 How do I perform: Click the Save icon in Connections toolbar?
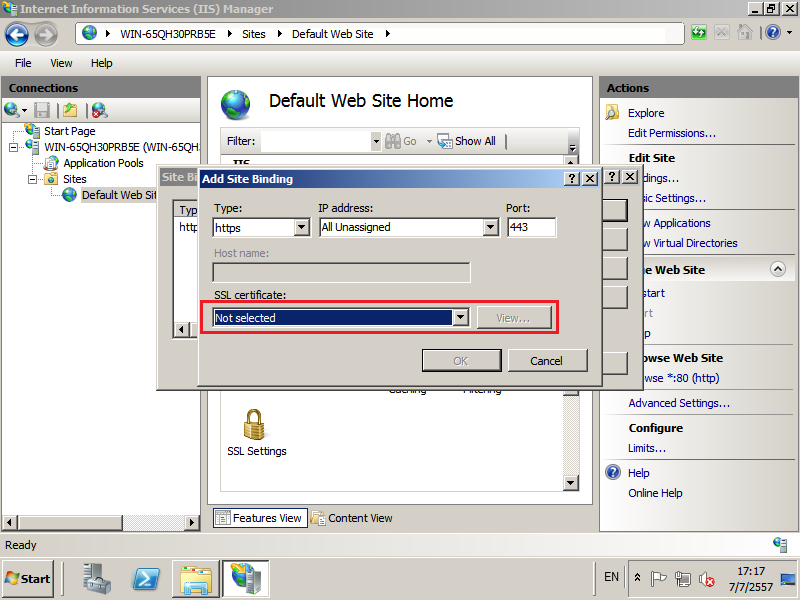click(42, 111)
